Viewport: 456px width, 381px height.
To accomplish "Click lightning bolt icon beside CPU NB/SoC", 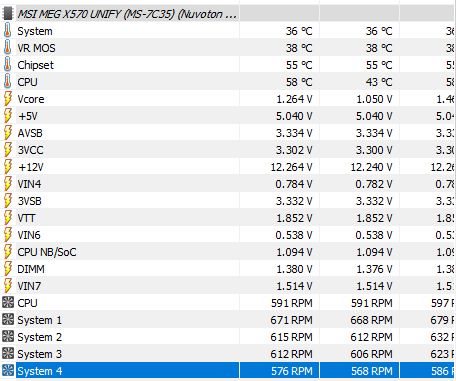I will pos(8,252).
